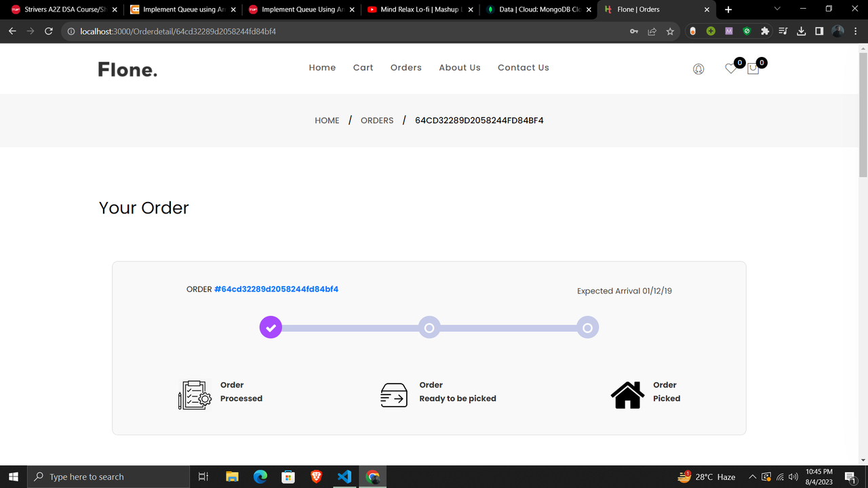Open the purple M extension icon
The height and width of the screenshot is (488, 868).
(x=729, y=31)
